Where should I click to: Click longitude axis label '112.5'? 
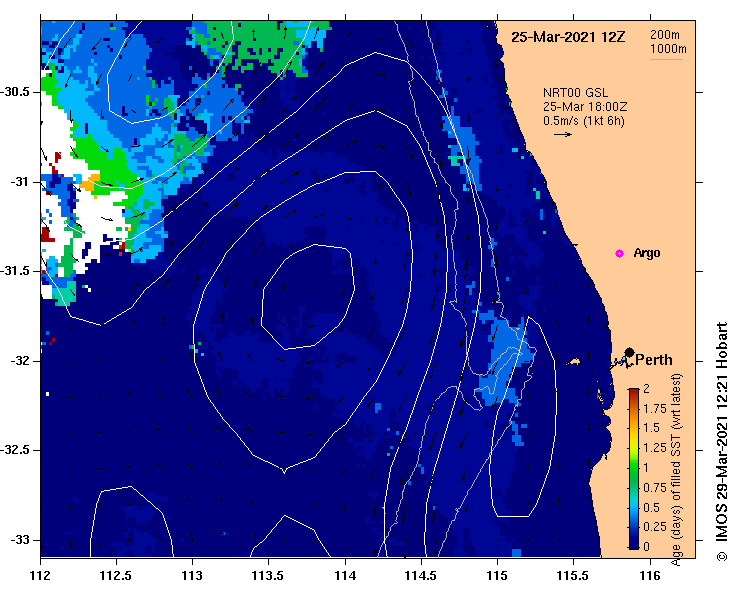pos(116,576)
